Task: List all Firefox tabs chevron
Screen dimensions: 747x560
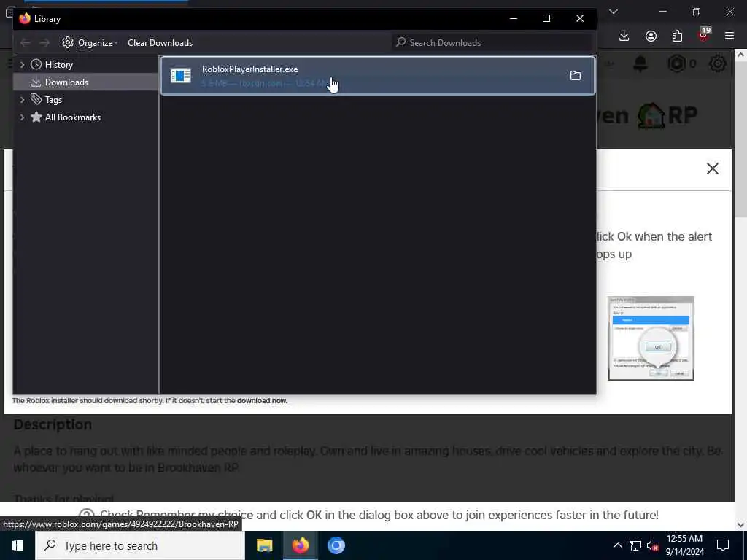Action: tap(614, 12)
